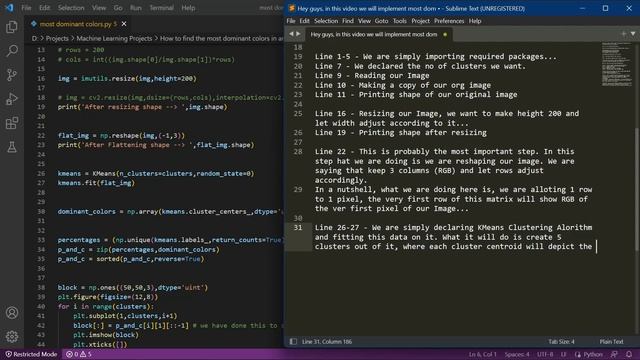640x360 pixels.
Task: Click line 26 KMeans declaration code
Action: tap(156, 173)
